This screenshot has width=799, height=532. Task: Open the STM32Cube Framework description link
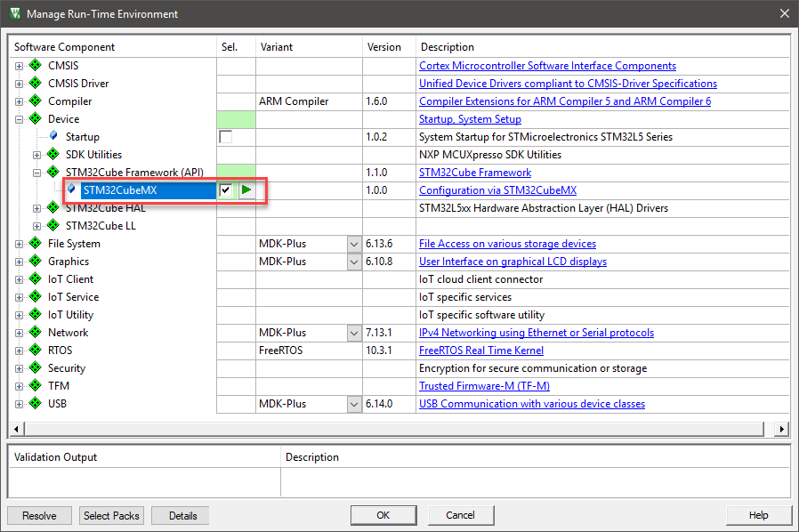pos(475,173)
